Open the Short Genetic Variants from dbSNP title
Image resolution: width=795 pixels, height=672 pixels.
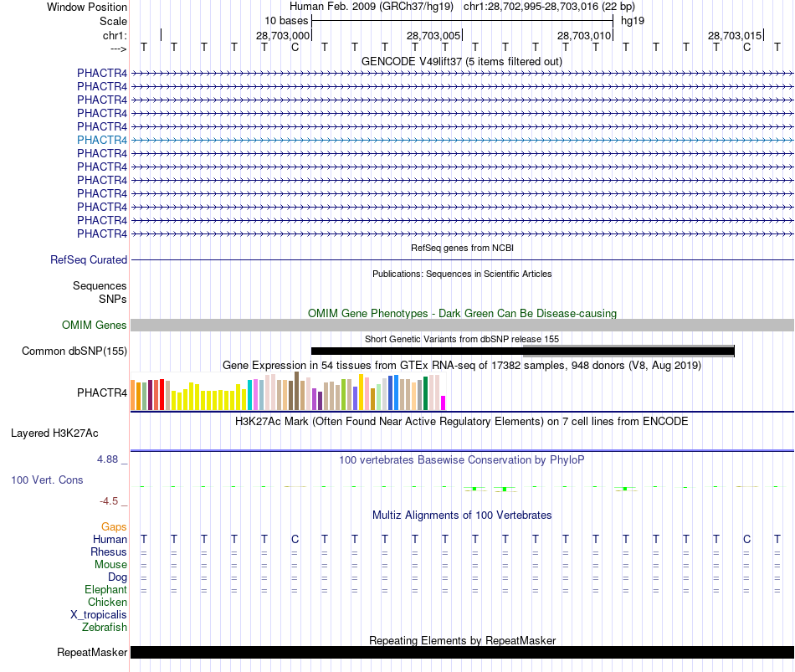click(x=462, y=339)
